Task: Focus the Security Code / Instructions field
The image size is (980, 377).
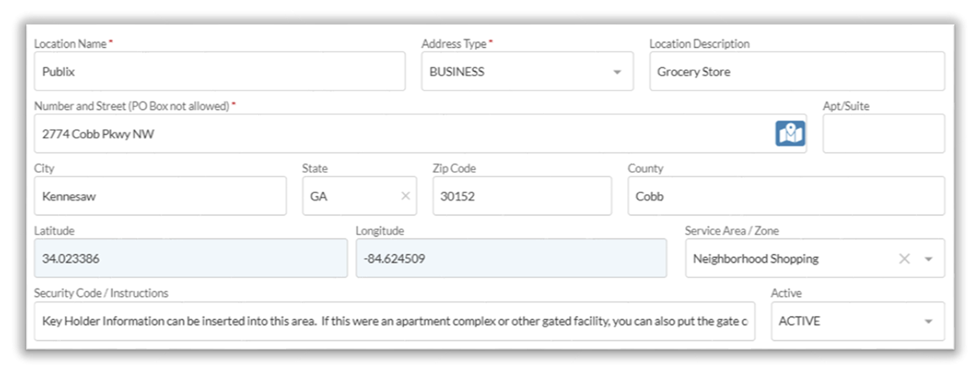Action: [x=394, y=322]
